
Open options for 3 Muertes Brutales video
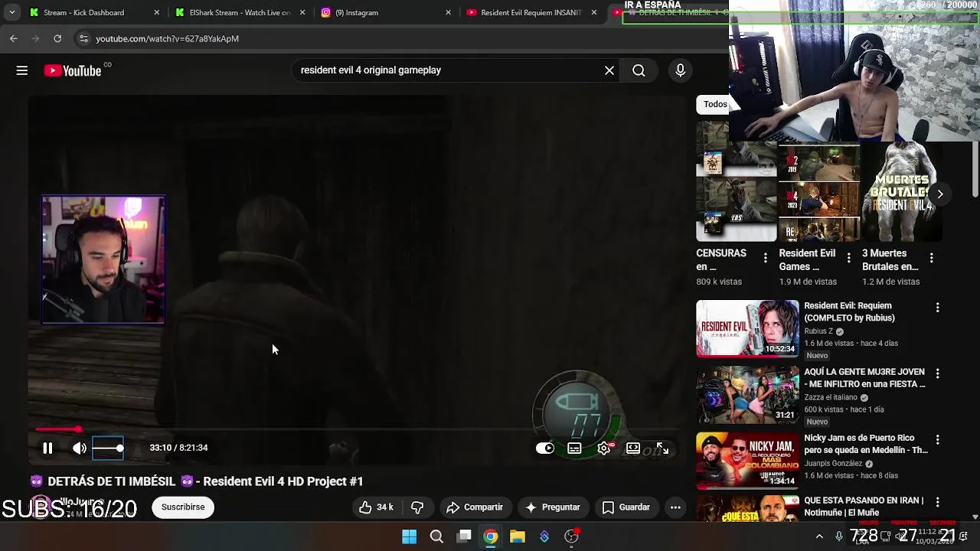pos(932,259)
